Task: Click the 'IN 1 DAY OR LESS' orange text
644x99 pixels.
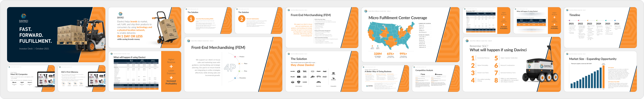Action: click(130, 36)
